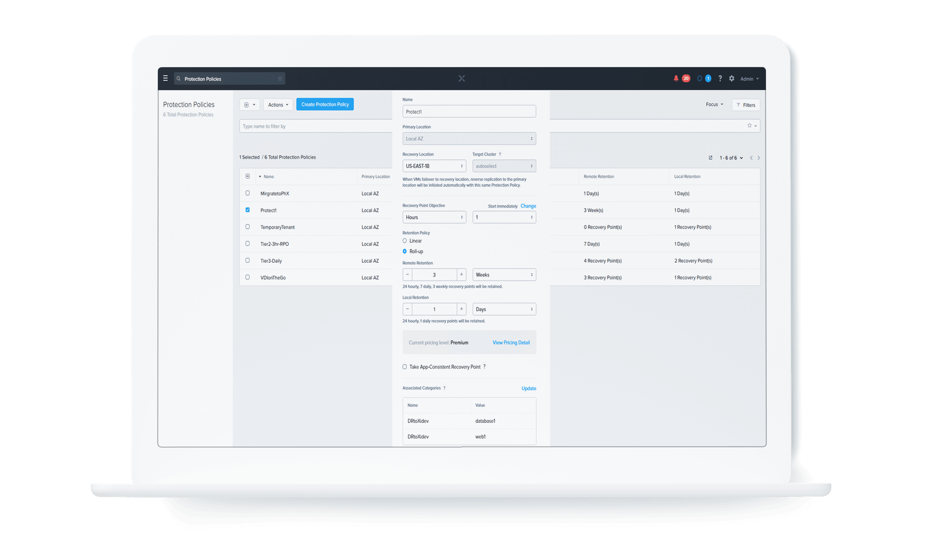Open the blue tasks circle indicator

pyautogui.click(x=700, y=78)
